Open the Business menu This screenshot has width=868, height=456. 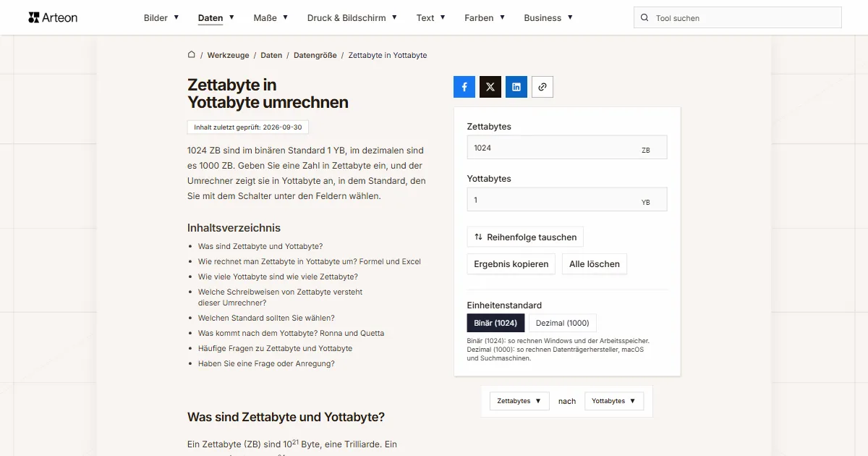[548, 18]
